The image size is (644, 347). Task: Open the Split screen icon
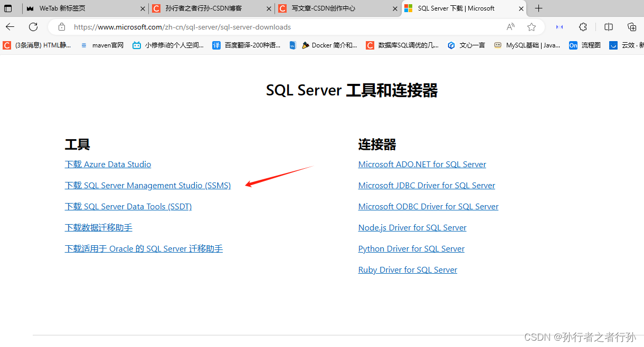[x=608, y=26]
